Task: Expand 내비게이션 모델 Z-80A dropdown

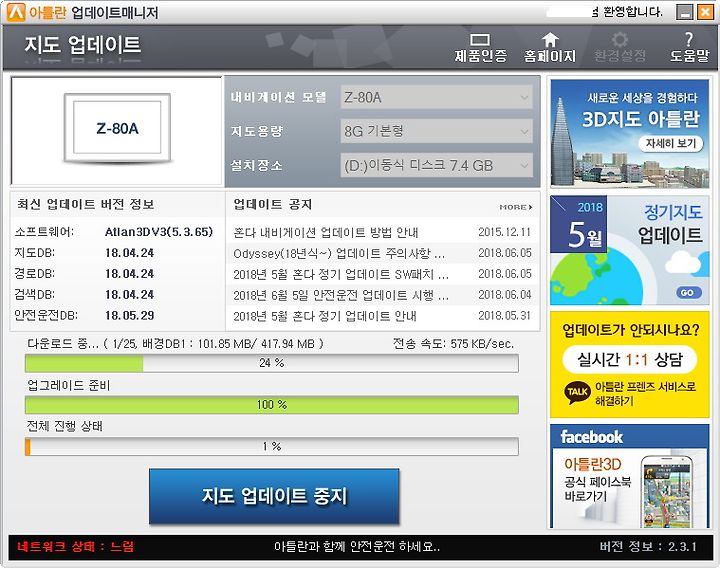Action: (x=436, y=97)
